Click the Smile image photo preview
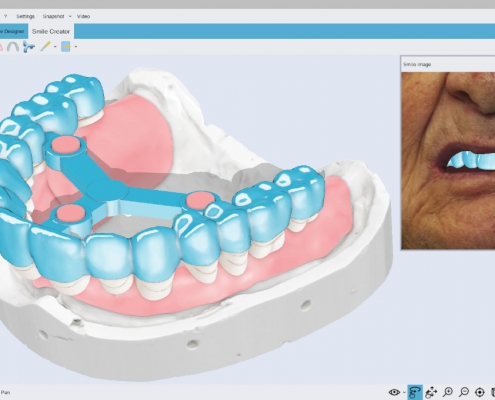 (x=448, y=160)
